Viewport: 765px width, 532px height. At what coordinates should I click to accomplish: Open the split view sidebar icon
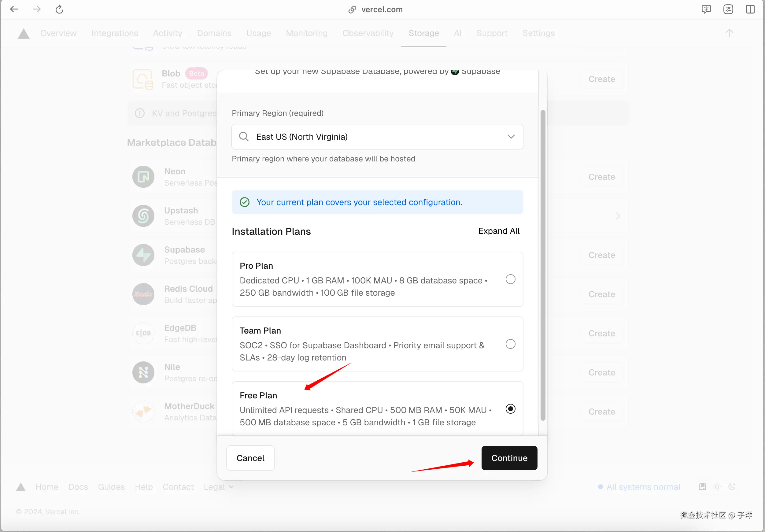750,9
